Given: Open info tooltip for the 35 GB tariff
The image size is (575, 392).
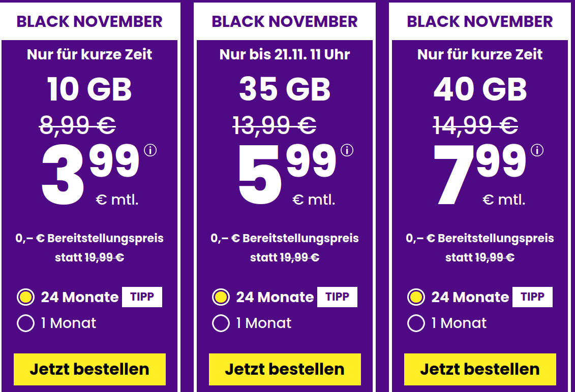Looking at the screenshot, I should click(x=348, y=150).
